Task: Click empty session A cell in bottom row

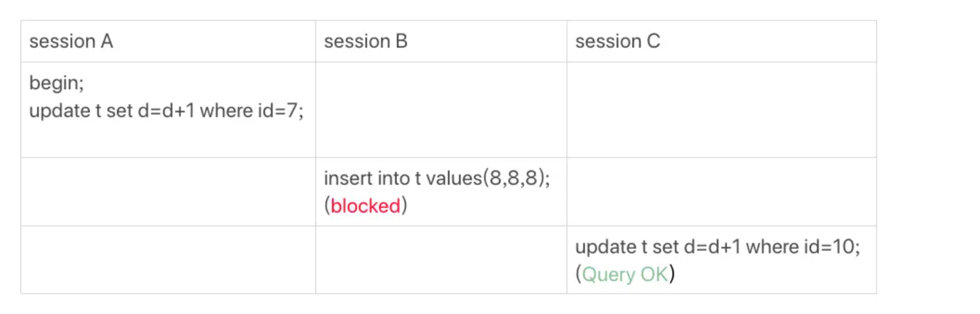Action: (168, 260)
